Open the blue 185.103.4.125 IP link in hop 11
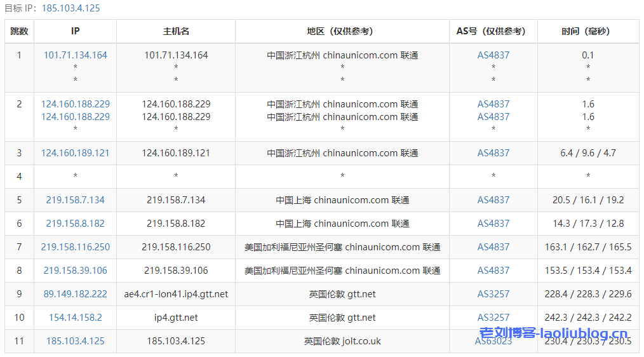 click(x=75, y=341)
